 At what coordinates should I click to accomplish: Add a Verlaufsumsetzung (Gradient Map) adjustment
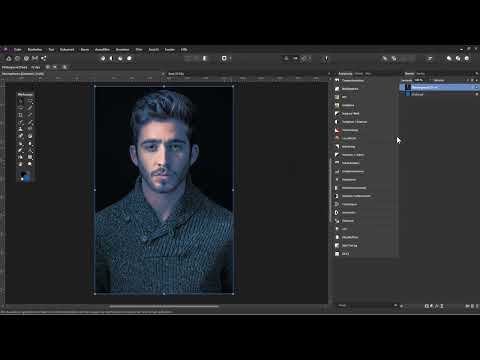click(365, 188)
